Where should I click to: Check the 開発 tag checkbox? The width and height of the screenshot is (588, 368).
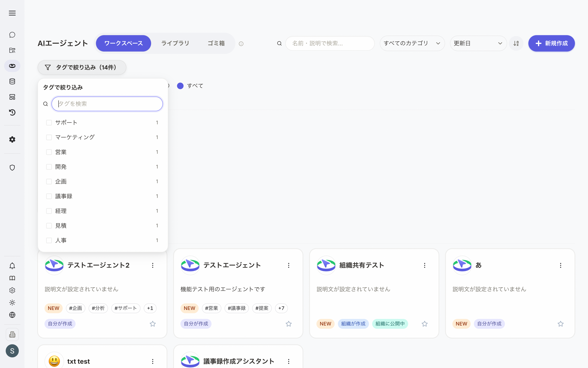(49, 167)
